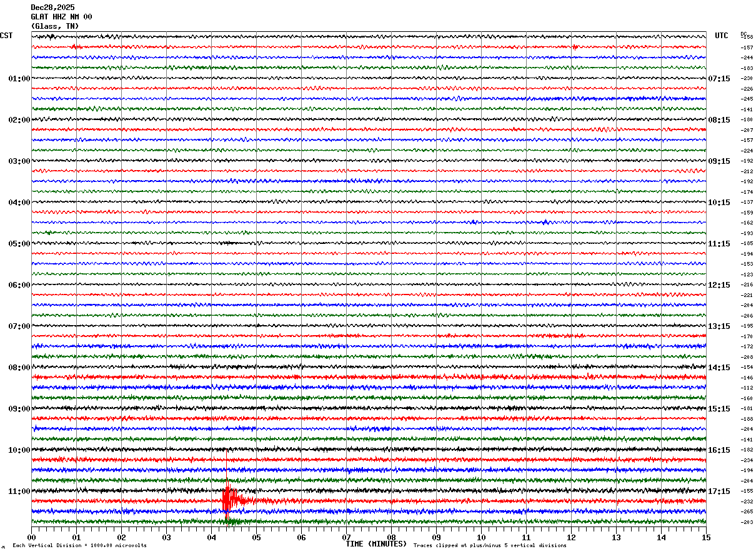The width and height of the screenshot is (756, 554).
Task: Click minute tick label 12 on time axis
Action: pos(571,536)
